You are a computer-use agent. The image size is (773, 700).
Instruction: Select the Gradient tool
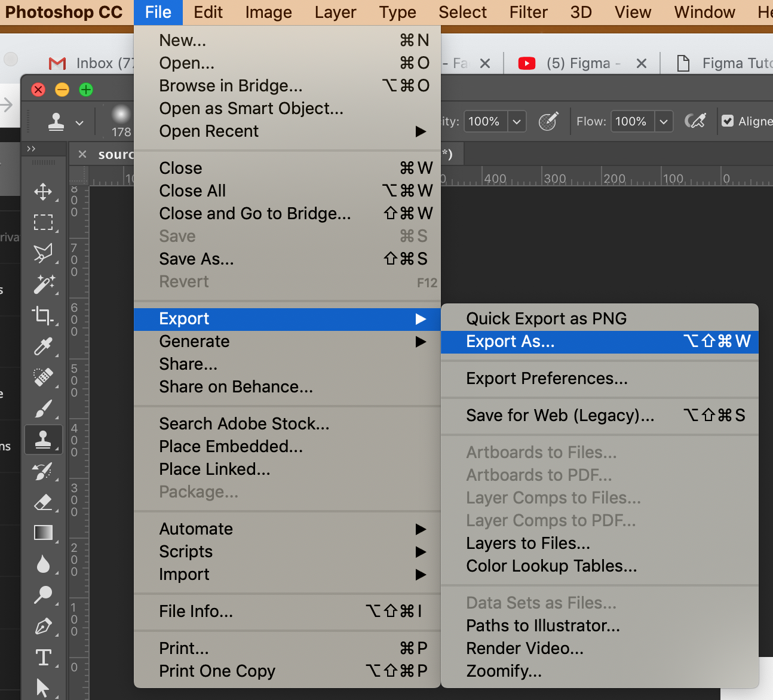pos(43,533)
